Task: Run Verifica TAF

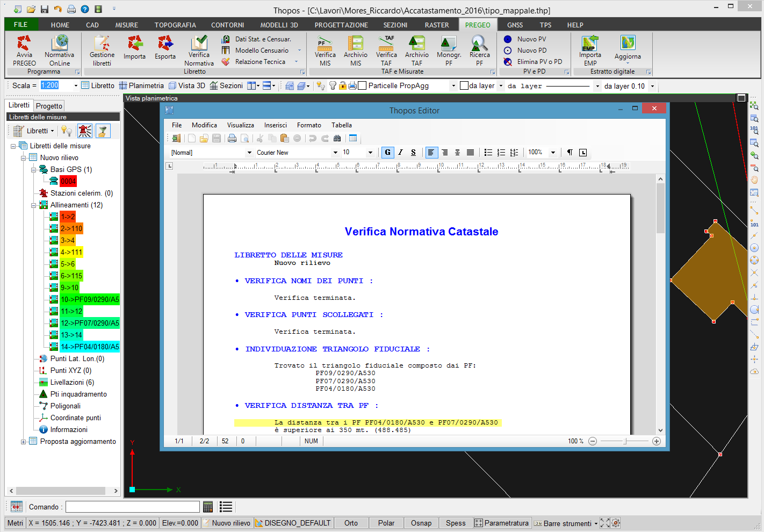Action: (386, 51)
